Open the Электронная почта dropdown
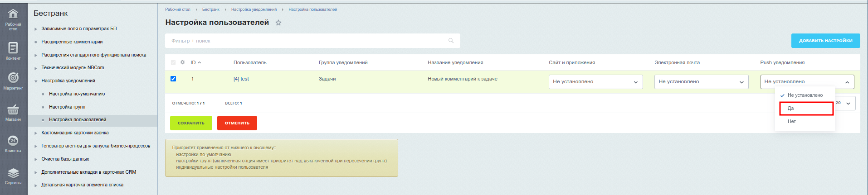Image resolution: width=868 pixels, height=195 pixels. point(701,82)
